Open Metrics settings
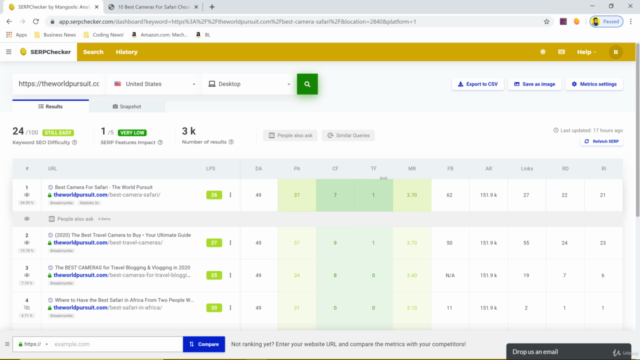The width and height of the screenshot is (640, 360). [594, 84]
